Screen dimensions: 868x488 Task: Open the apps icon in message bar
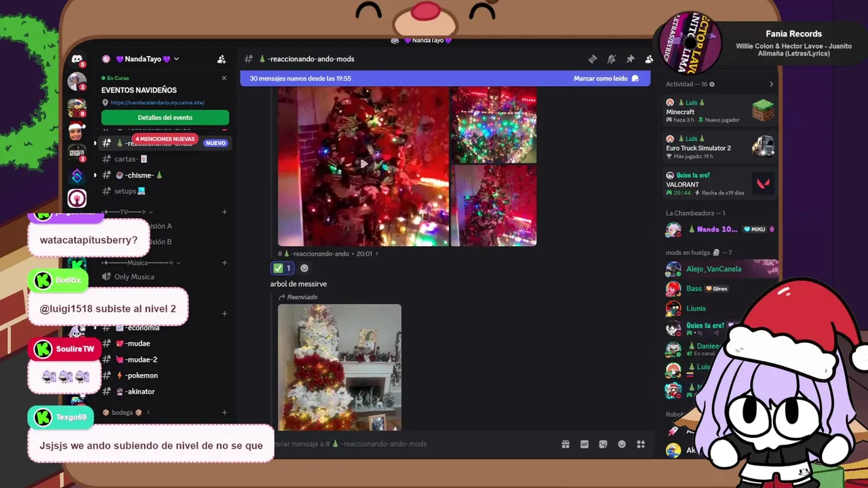click(x=641, y=444)
